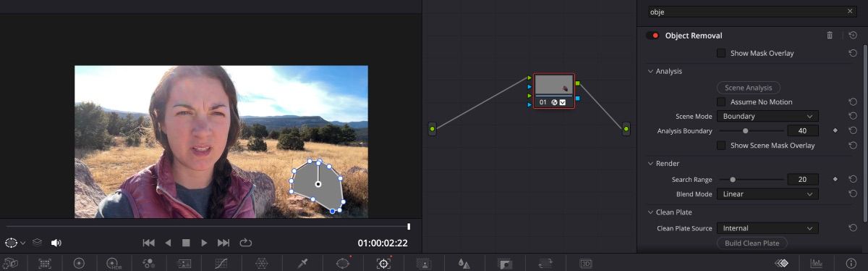Open the Blur palette

coord(464,264)
